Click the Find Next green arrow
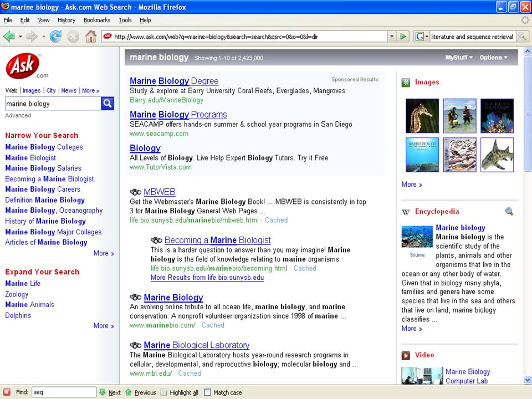This screenshot has width=532, height=399. pos(110,392)
